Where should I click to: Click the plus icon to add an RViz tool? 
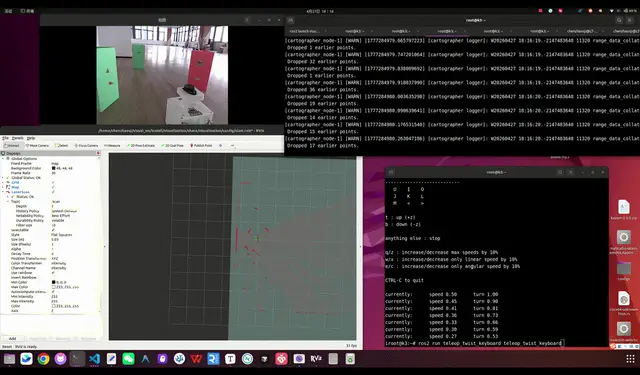coord(221,146)
